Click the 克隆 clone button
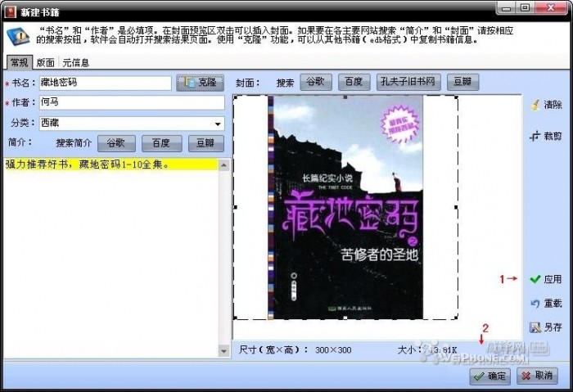 pos(200,83)
